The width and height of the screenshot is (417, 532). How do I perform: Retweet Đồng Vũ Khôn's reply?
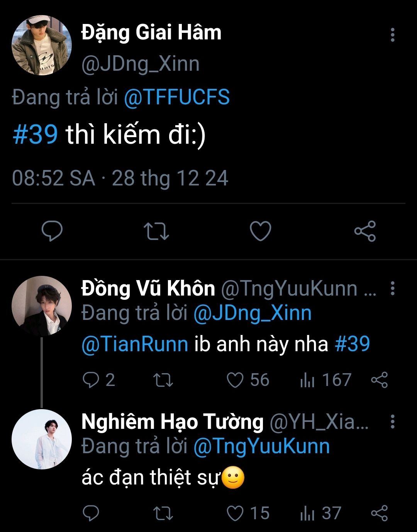click(163, 380)
